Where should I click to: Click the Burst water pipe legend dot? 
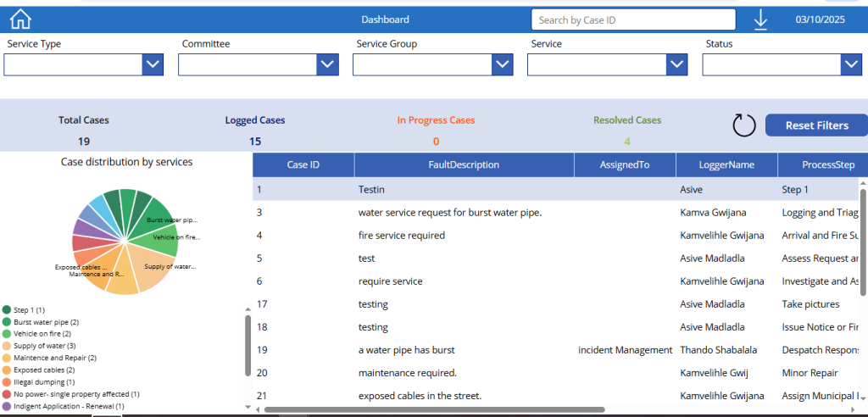point(7,322)
